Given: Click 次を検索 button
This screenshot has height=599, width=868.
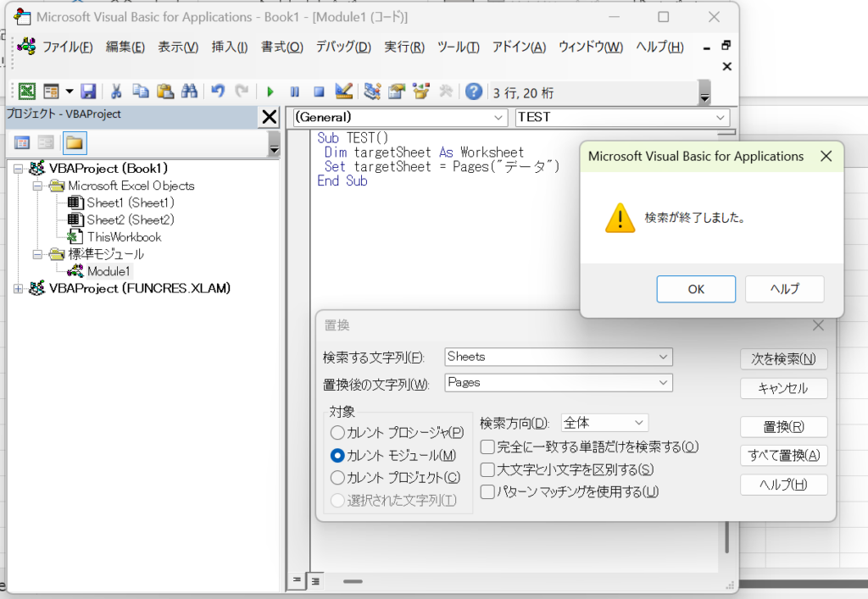Looking at the screenshot, I should (x=783, y=359).
